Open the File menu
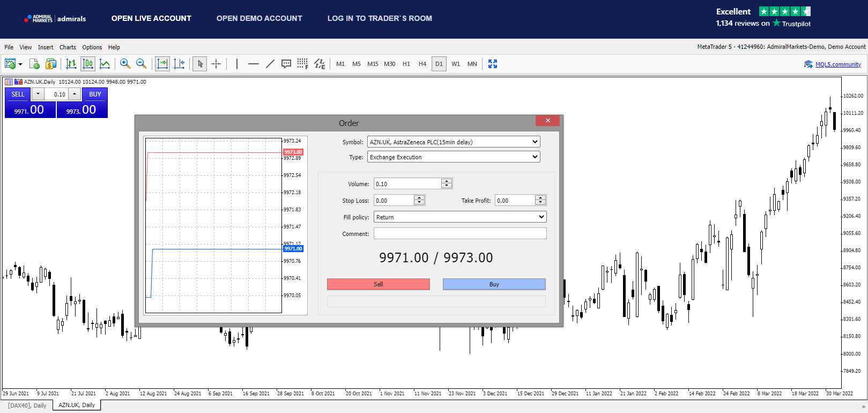 click(9, 47)
